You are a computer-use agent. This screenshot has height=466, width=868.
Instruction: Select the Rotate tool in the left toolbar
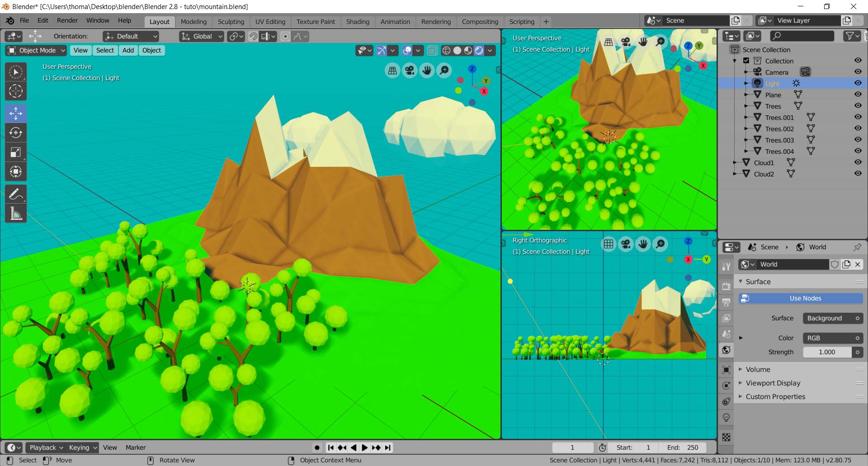pos(16,133)
